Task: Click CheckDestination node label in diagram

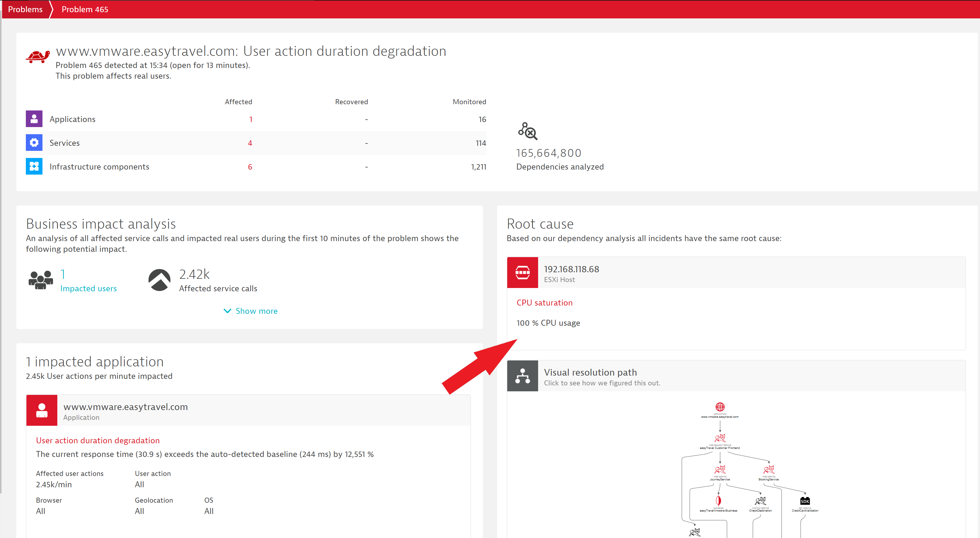Action: tap(761, 511)
